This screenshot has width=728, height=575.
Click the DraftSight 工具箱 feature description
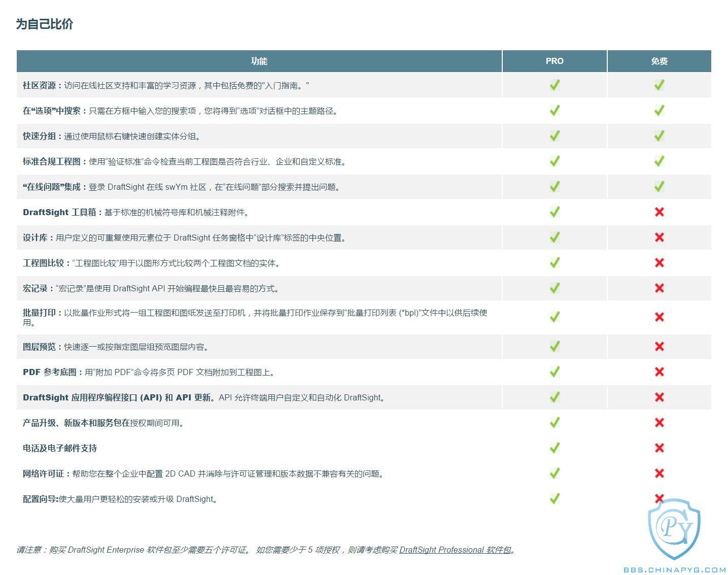click(x=137, y=212)
